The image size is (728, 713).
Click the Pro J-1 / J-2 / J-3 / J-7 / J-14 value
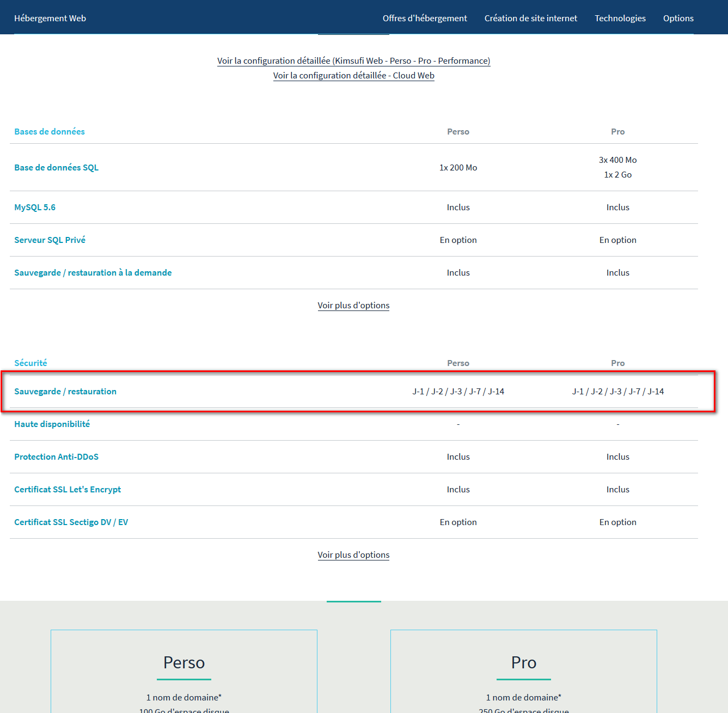[x=618, y=391]
